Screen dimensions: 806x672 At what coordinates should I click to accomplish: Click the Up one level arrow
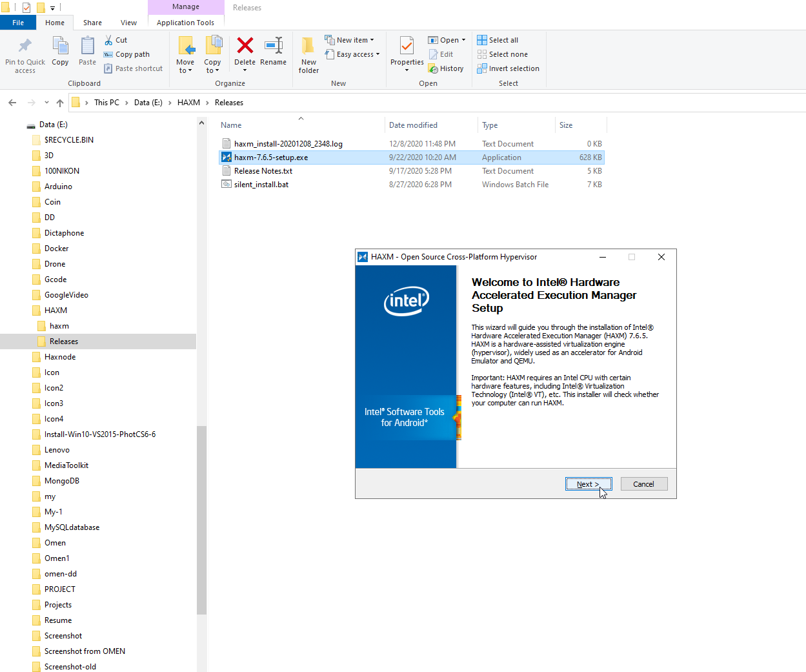60,103
